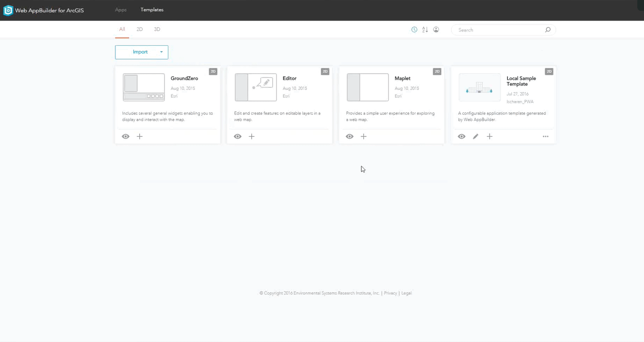Open the Privacy link in footer
Screen dimensions: 644x342
tap(390, 293)
